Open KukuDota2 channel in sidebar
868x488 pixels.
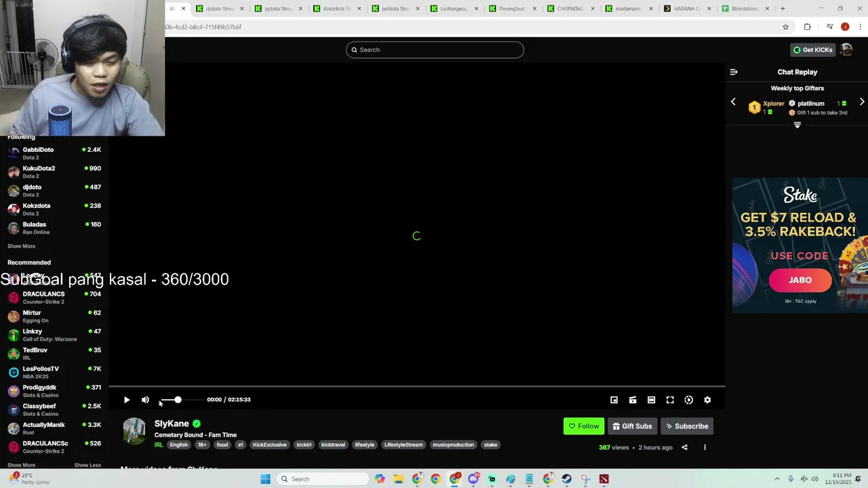tap(54, 172)
